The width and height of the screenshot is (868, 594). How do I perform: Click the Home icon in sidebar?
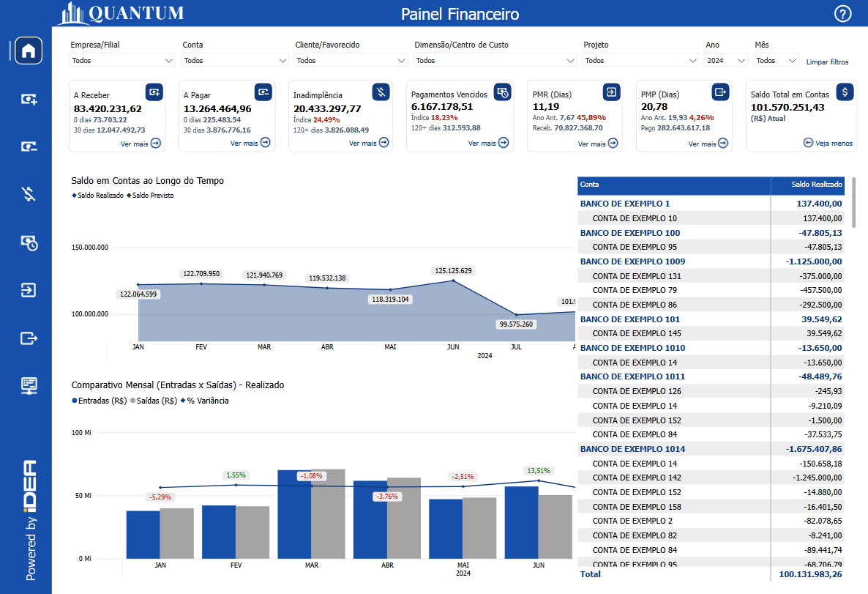(29, 51)
